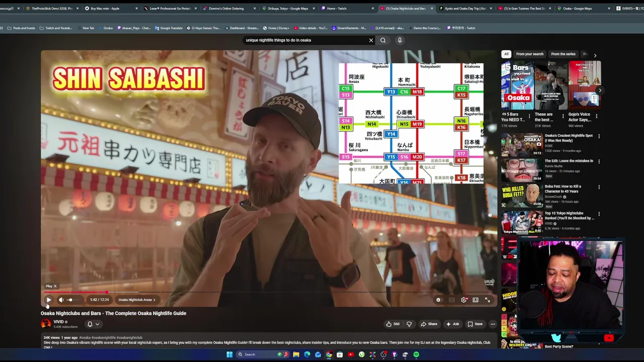Screen dimensions: 644x362
Task: Open Google Chrome from the taskbar
Action: pos(329,354)
